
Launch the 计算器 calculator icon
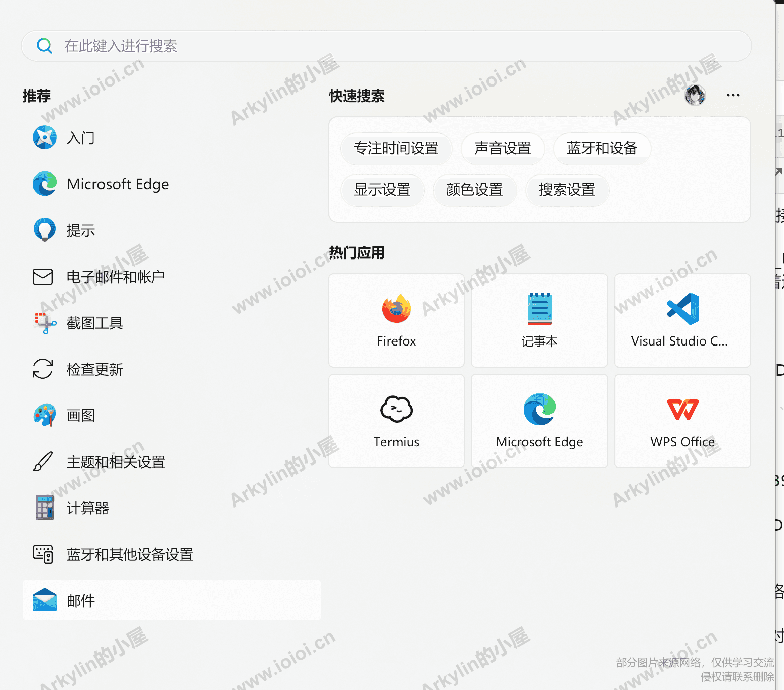click(x=45, y=507)
